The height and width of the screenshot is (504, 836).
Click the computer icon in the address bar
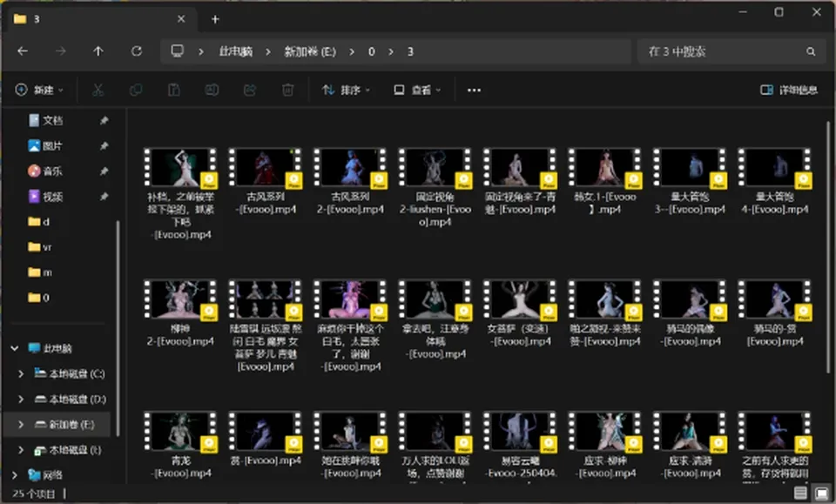[x=177, y=51]
